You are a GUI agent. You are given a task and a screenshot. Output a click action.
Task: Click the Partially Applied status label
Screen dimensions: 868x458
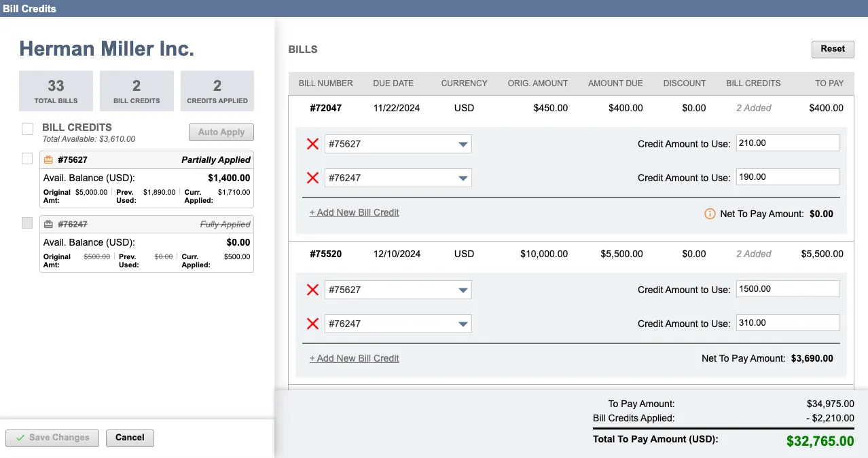216,160
